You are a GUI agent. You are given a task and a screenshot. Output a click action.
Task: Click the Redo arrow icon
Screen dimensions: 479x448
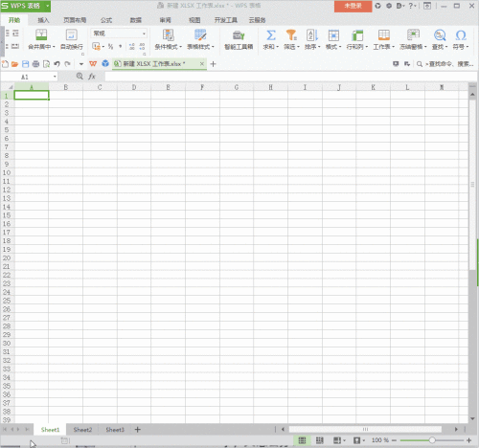tap(67, 64)
